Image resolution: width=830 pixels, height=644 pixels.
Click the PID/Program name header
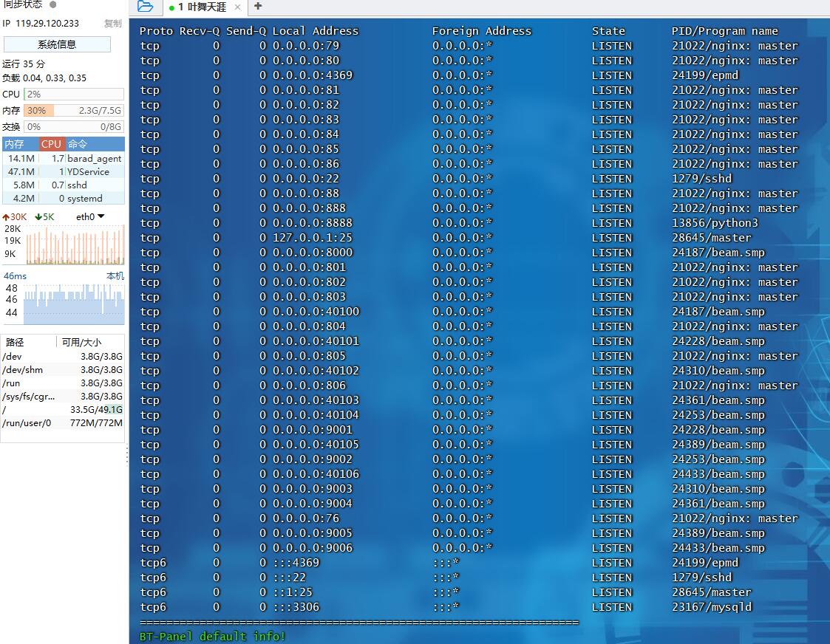click(x=724, y=31)
